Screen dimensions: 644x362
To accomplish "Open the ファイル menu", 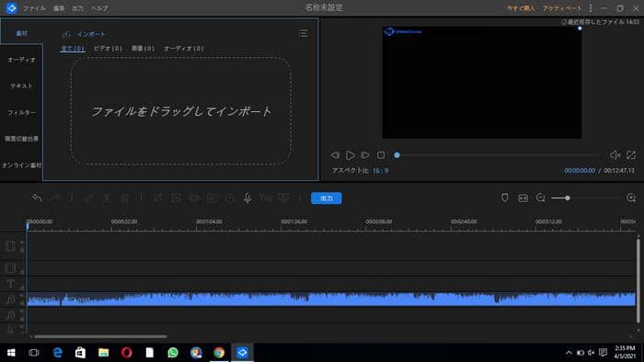I will (34, 8).
